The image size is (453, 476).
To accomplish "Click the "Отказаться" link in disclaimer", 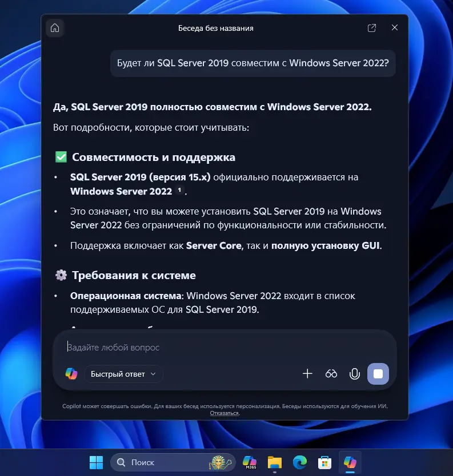I will 224,413.
